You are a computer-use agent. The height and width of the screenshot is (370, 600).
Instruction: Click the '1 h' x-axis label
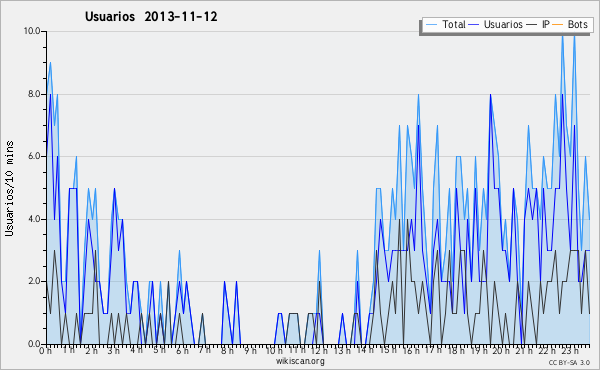point(69,350)
